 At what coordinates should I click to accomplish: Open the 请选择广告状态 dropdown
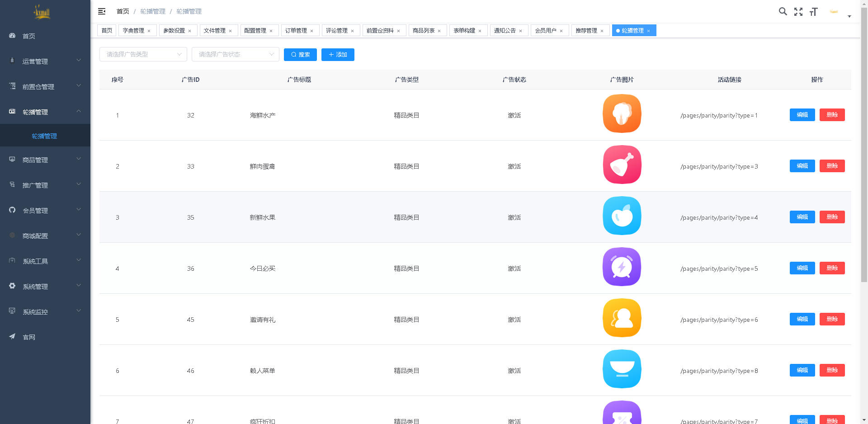pos(235,54)
